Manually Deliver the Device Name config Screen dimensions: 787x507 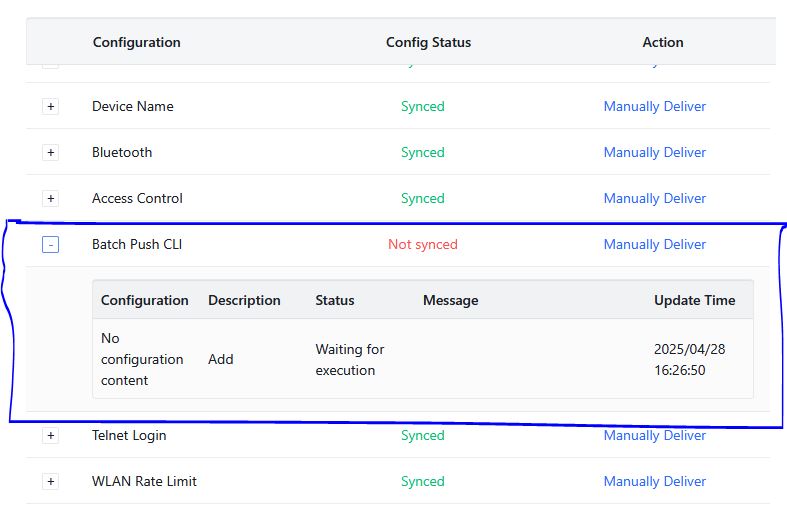click(x=654, y=106)
